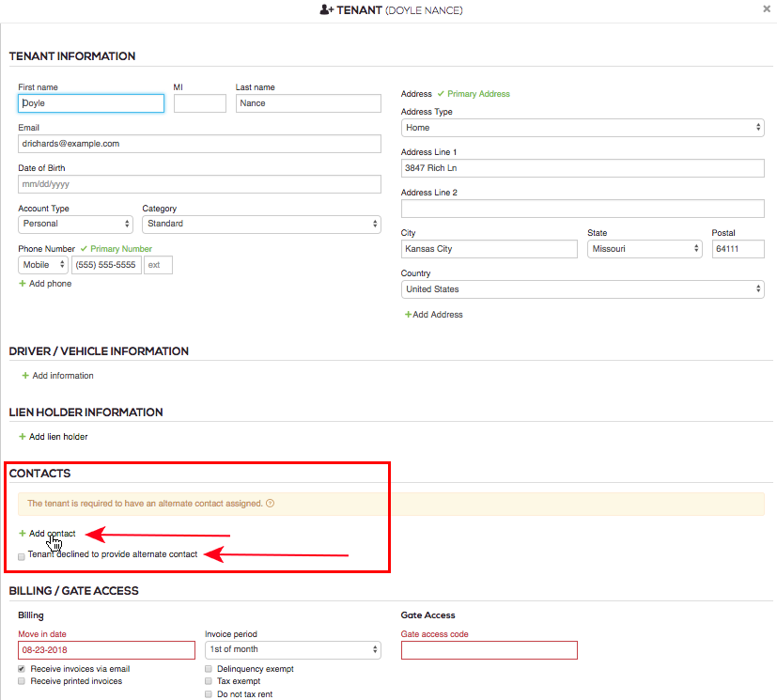Click the plus icon beside Add lien holder

pyautogui.click(x=23, y=437)
